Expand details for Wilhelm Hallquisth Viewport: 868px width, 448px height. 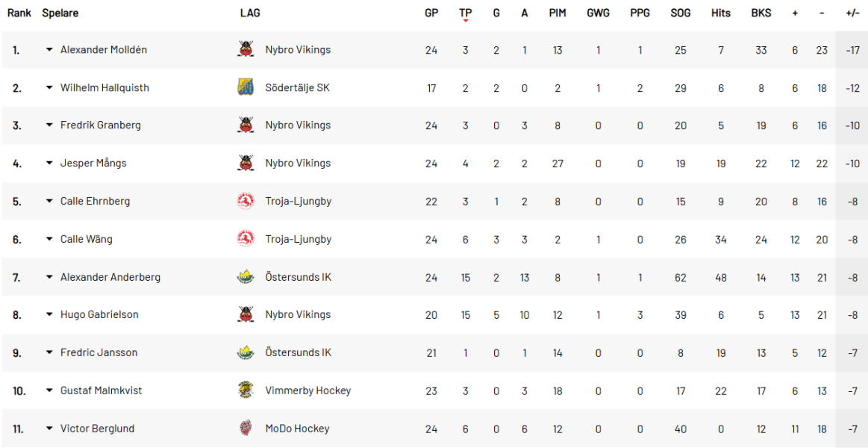49,87
